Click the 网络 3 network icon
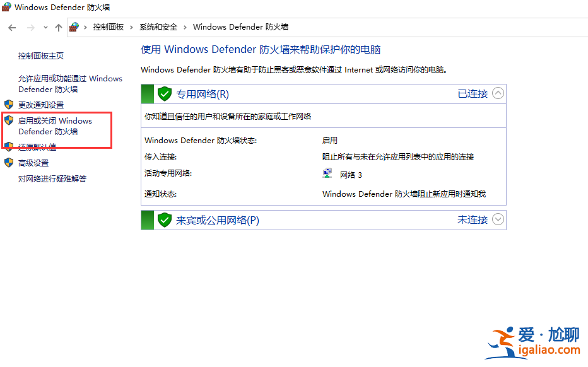The height and width of the screenshot is (367, 588). click(x=327, y=173)
